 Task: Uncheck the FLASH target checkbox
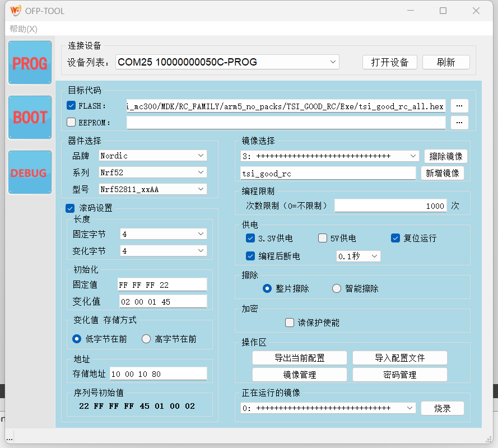coord(69,105)
